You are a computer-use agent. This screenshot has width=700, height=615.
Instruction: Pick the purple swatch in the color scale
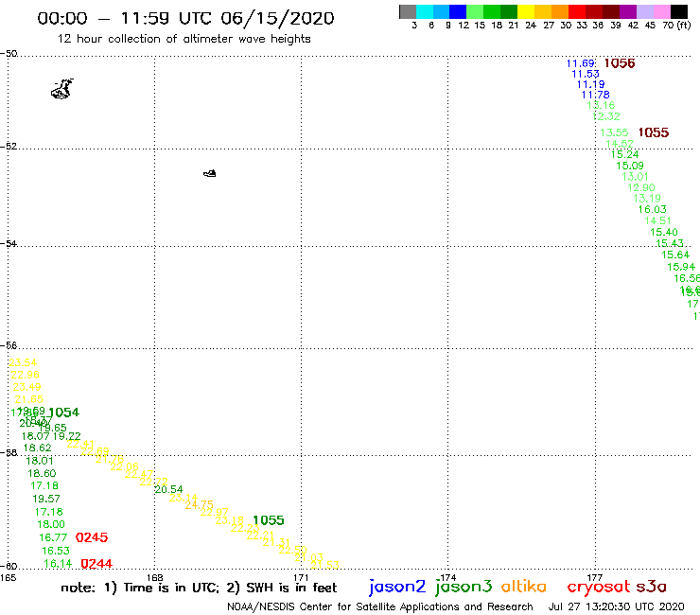point(628,11)
